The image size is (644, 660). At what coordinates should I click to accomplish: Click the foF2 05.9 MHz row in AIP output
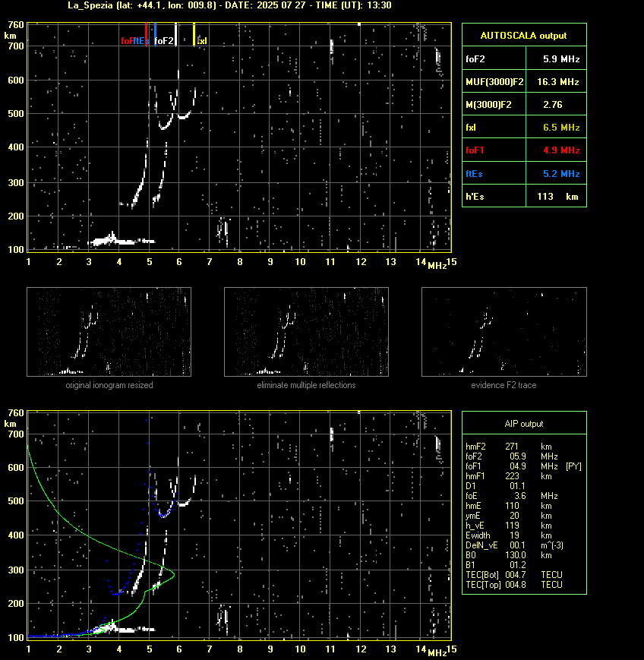tap(512, 456)
